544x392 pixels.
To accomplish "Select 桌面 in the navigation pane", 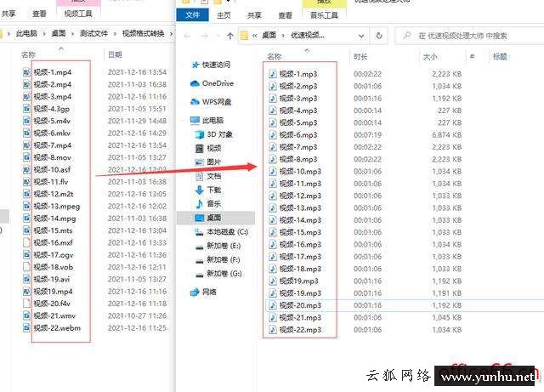I will click(216, 218).
